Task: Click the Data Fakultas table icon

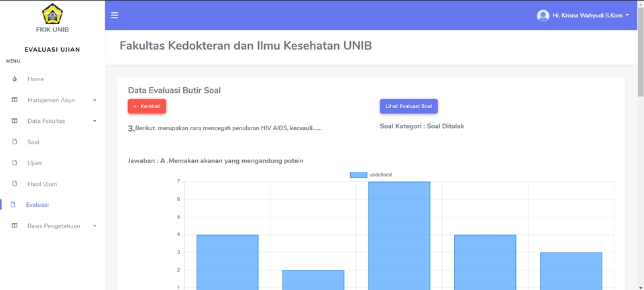Action: pos(15,121)
